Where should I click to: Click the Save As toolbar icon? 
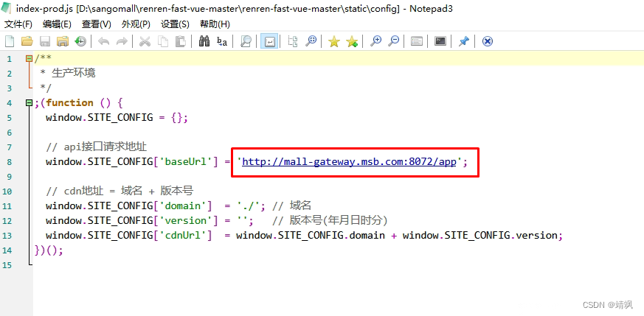(x=63, y=41)
